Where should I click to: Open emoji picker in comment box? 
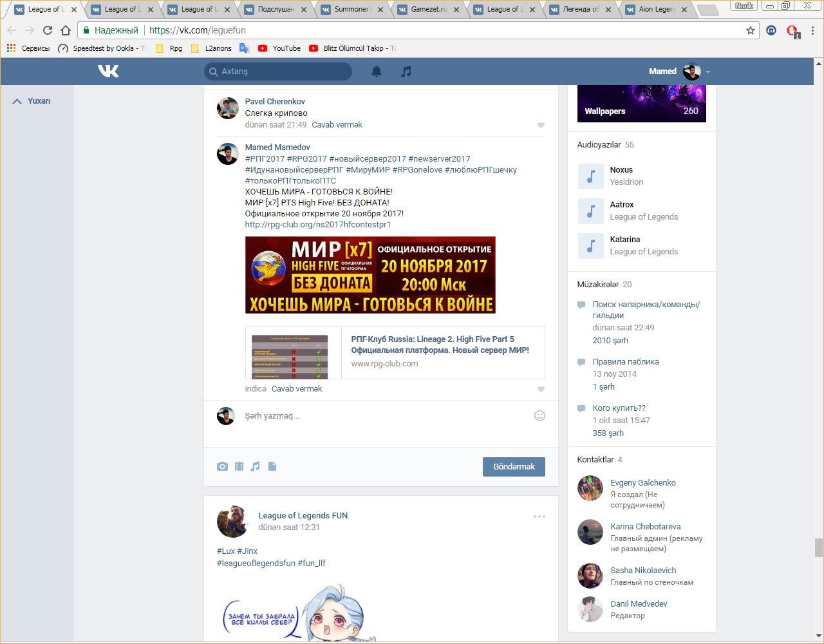tap(539, 416)
